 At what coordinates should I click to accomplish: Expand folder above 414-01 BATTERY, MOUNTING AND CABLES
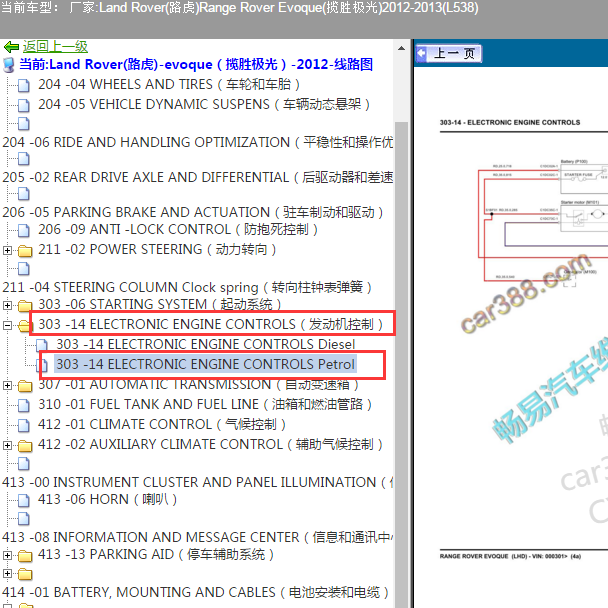[x=7, y=573]
